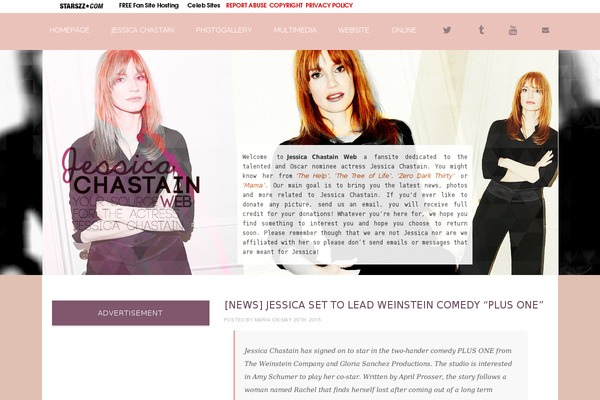
Task: Click the quoted Plus One article text
Action: tap(378, 370)
